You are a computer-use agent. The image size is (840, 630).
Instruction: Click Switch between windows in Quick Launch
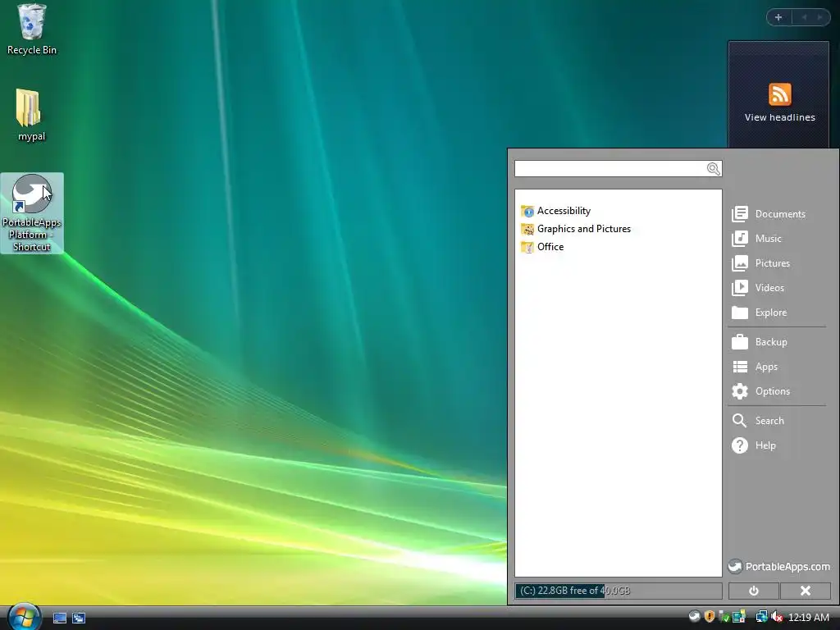[x=79, y=619]
